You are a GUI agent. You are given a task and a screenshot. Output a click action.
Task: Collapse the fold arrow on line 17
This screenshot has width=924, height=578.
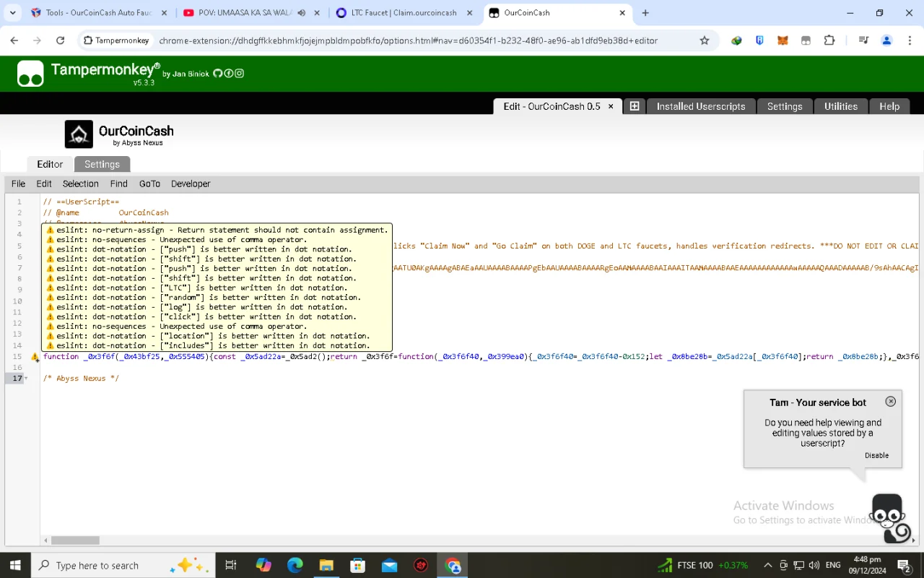point(27,379)
